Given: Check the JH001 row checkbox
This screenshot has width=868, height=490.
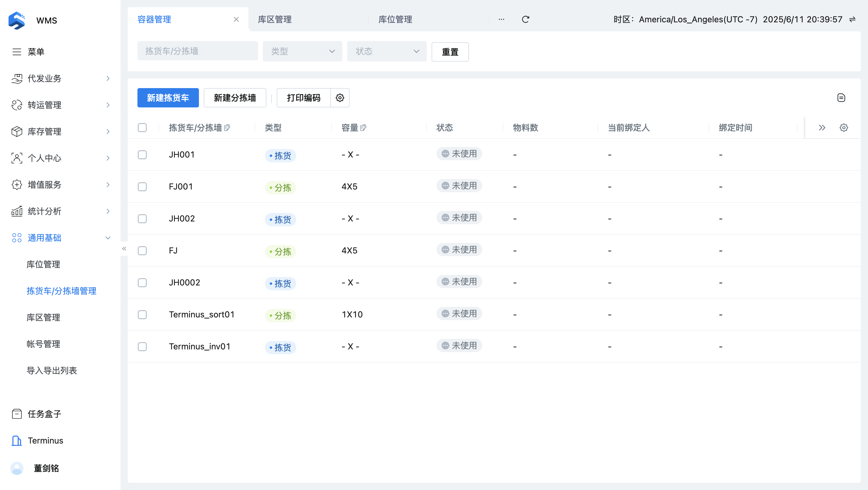Looking at the screenshot, I should click(142, 154).
